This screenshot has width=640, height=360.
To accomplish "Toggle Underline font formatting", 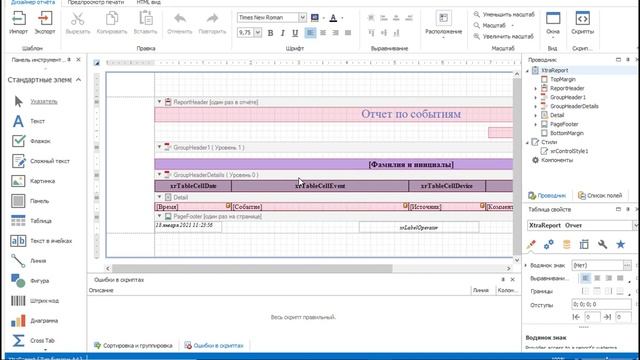I will coord(295,33).
